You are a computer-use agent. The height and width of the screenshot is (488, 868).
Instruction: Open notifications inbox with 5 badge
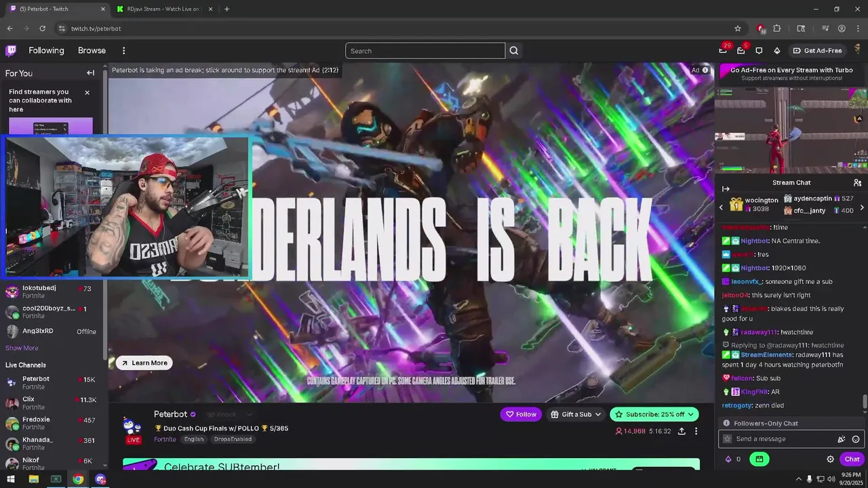point(741,51)
